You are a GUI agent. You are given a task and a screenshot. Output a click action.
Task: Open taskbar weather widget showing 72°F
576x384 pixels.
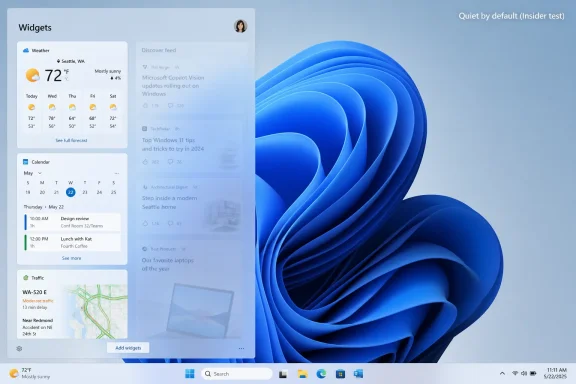point(29,373)
